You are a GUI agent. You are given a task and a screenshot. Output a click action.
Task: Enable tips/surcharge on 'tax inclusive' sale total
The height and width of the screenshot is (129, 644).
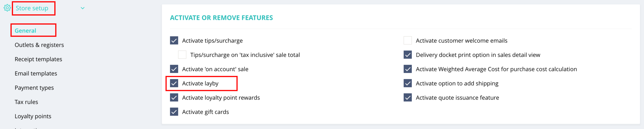(182, 55)
